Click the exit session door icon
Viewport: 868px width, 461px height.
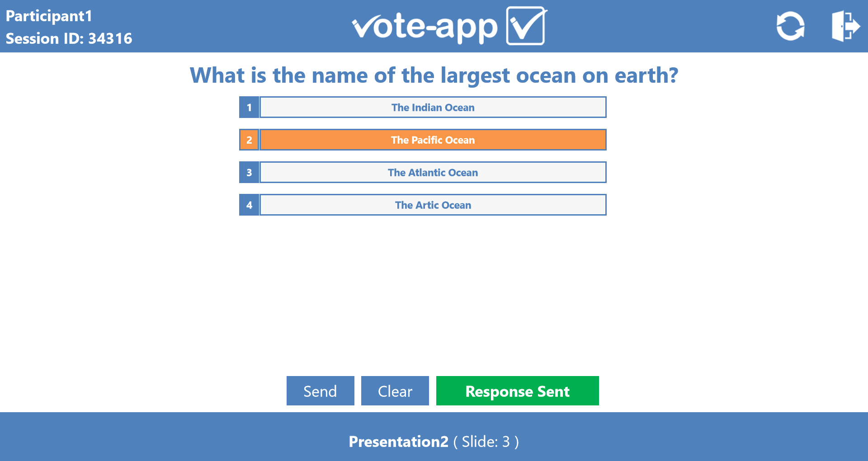coord(845,27)
